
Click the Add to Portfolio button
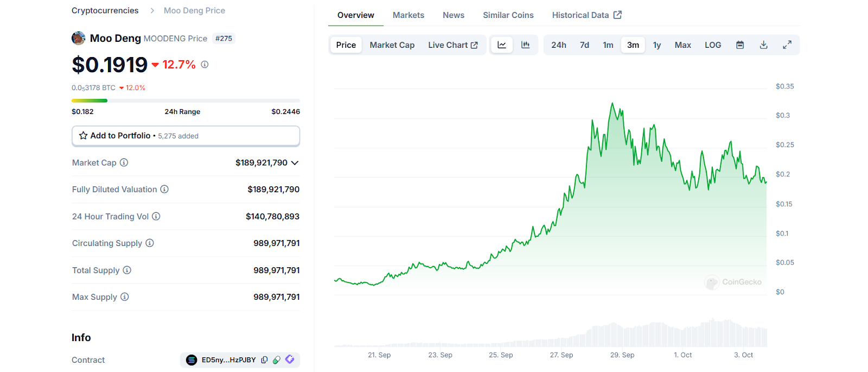[186, 136]
